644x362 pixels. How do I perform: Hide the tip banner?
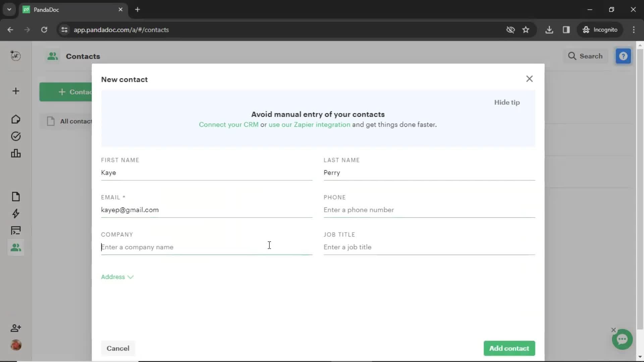[x=507, y=102]
